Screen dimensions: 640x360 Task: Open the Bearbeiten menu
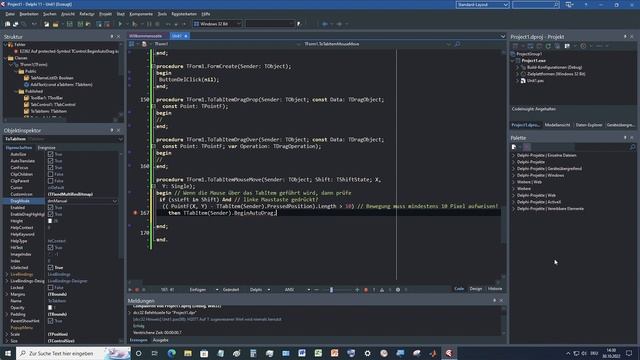29,14
